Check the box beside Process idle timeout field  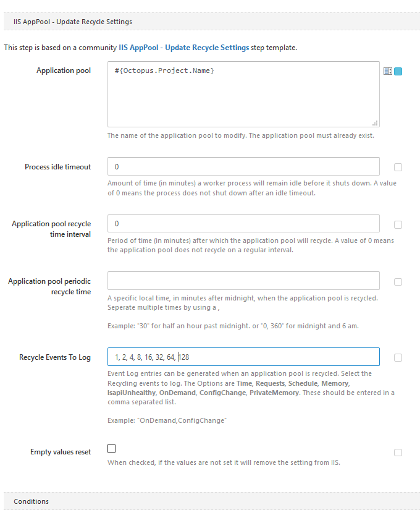tap(398, 167)
